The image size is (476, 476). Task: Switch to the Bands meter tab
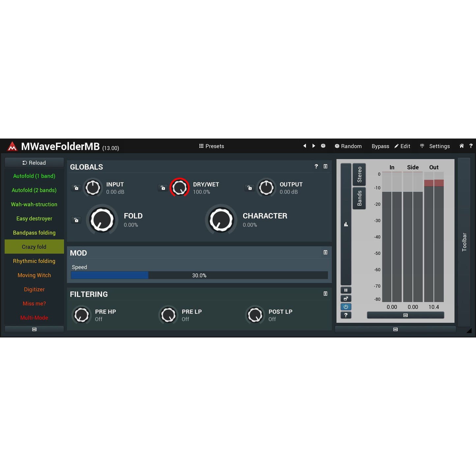(359, 198)
